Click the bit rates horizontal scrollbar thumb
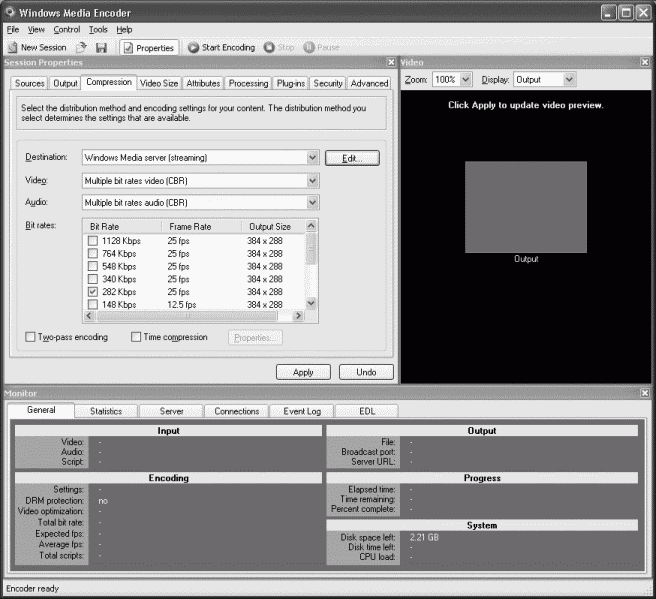The height and width of the screenshot is (599, 656). pos(187,316)
